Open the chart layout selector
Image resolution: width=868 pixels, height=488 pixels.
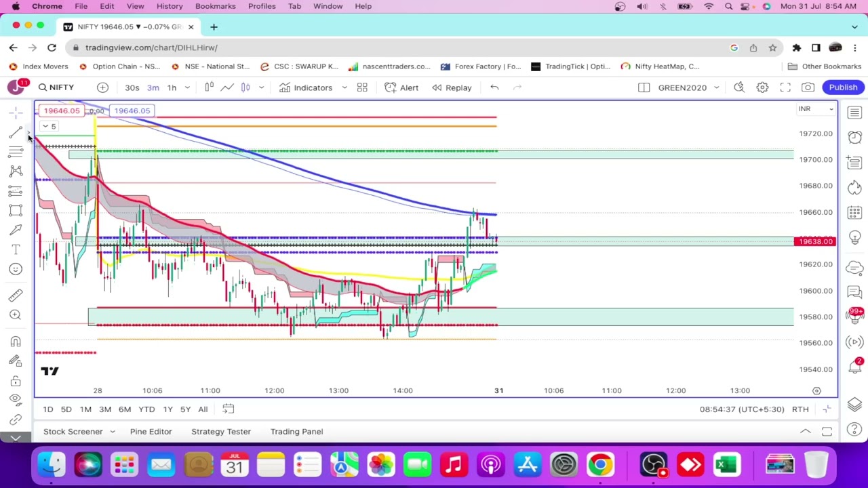(x=644, y=87)
